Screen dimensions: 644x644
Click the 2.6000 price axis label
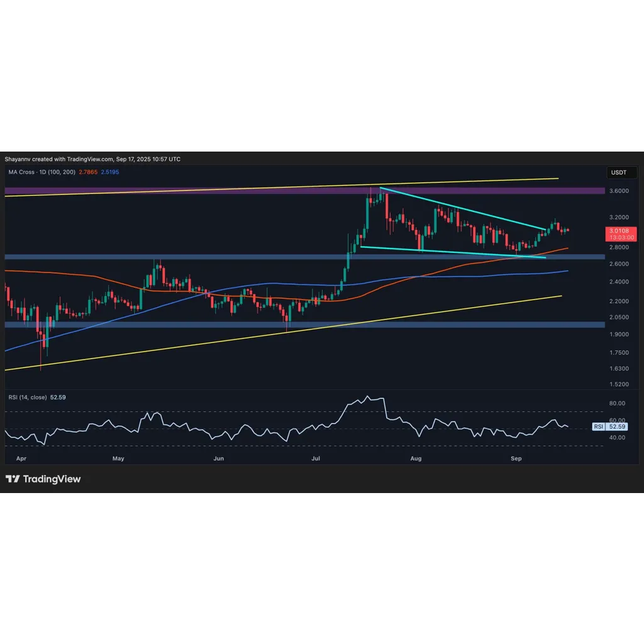click(619, 264)
